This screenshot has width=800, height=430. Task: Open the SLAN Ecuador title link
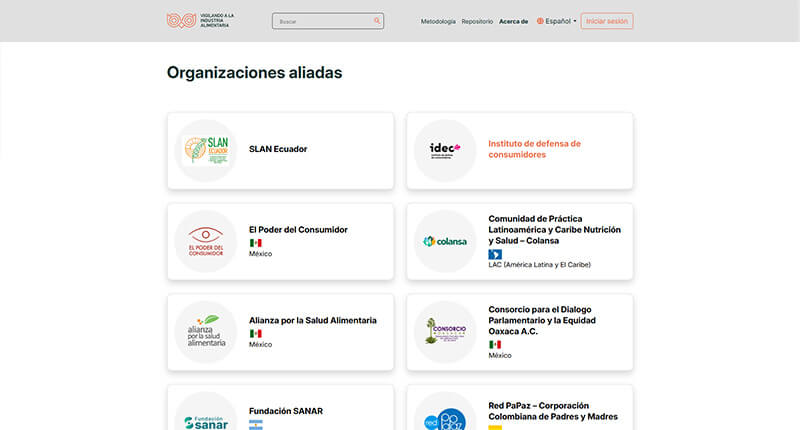278,149
